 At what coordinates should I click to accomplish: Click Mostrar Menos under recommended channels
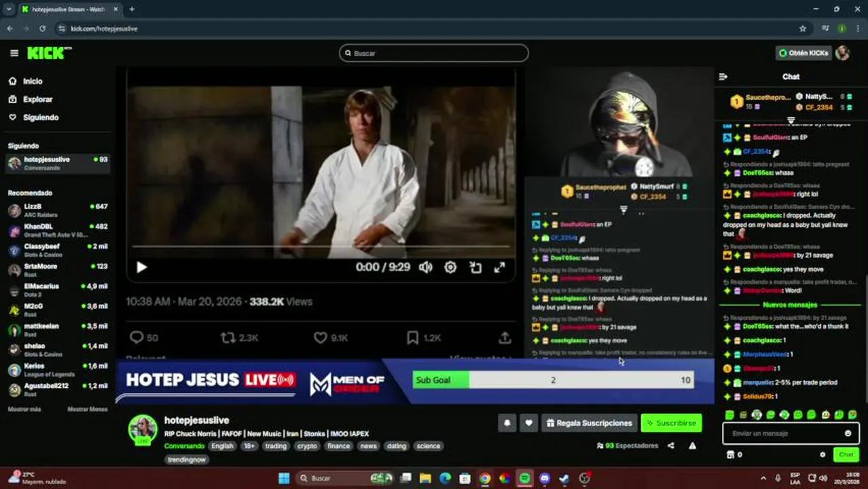click(x=88, y=410)
